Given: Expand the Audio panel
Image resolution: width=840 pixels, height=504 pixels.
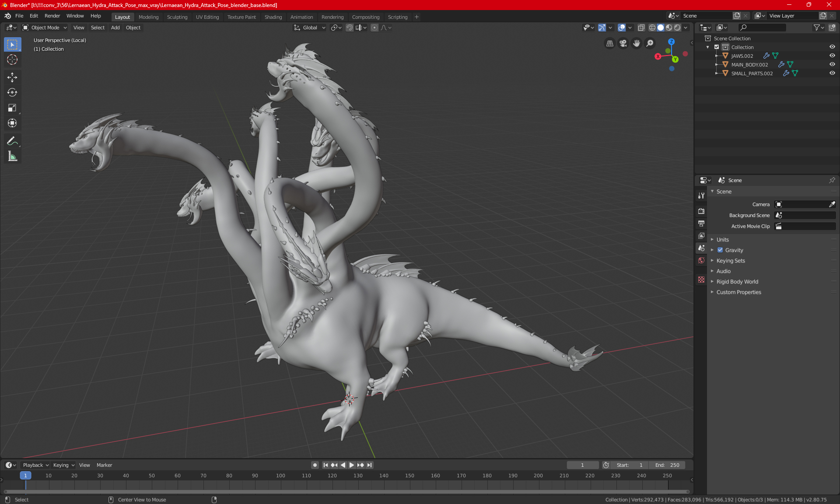Looking at the screenshot, I should point(723,271).
